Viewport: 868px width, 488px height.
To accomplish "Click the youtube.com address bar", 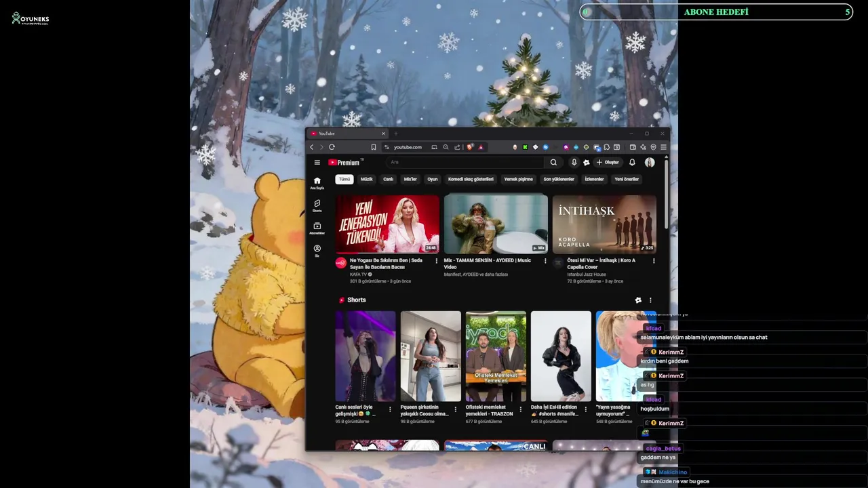I will (408, 147).
